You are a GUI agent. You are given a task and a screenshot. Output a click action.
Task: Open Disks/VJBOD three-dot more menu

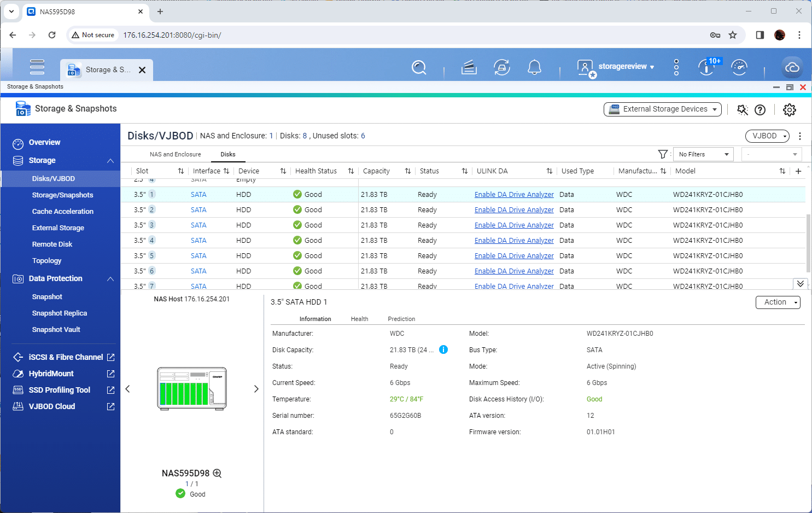[x=800, y=136]
